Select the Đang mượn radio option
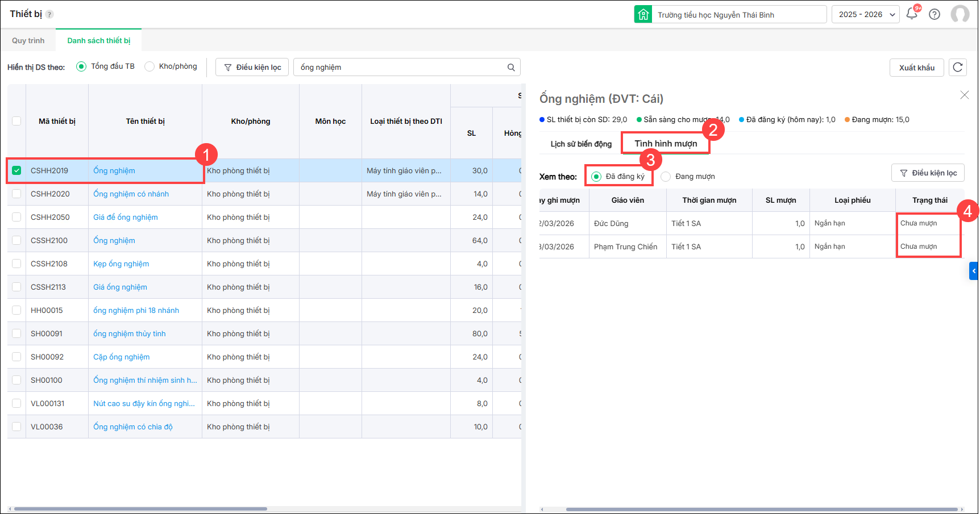This screenshot has width=980, height=514. point(666,177)
